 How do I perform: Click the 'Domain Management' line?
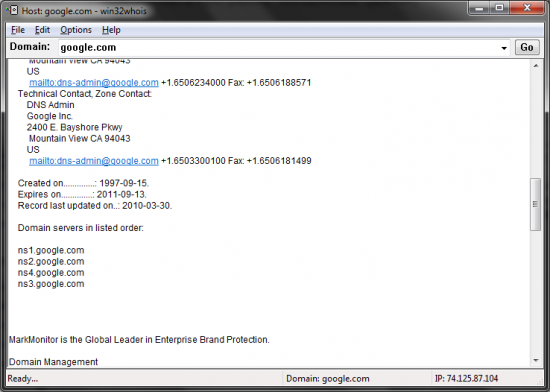click(x=53, y=362)
